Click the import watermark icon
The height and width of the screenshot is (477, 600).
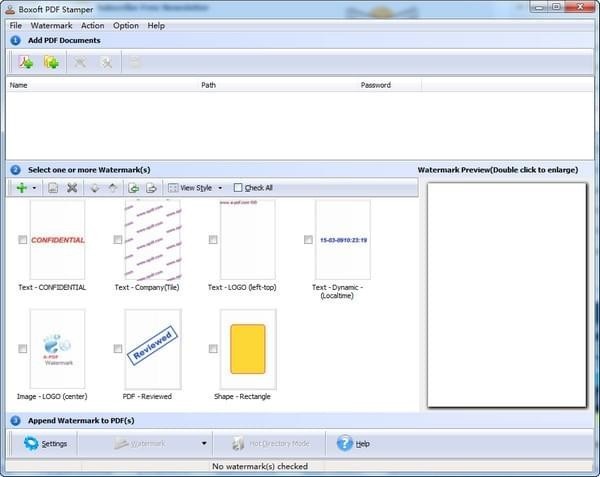tap(133, 188)
